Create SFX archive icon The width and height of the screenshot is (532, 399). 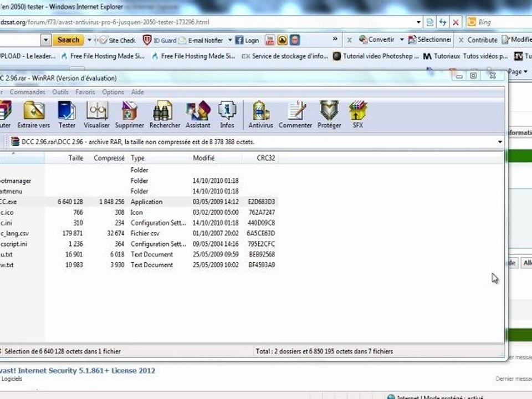pos(357,114)
